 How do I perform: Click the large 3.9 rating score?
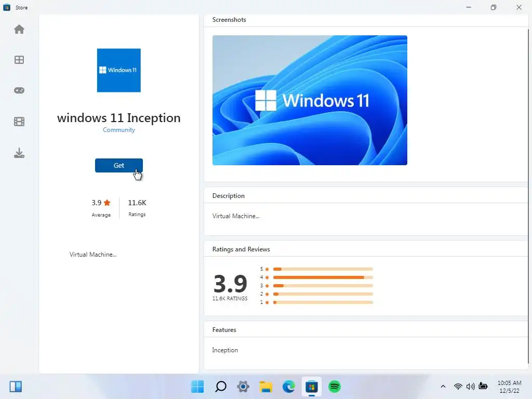coord(230,284)
